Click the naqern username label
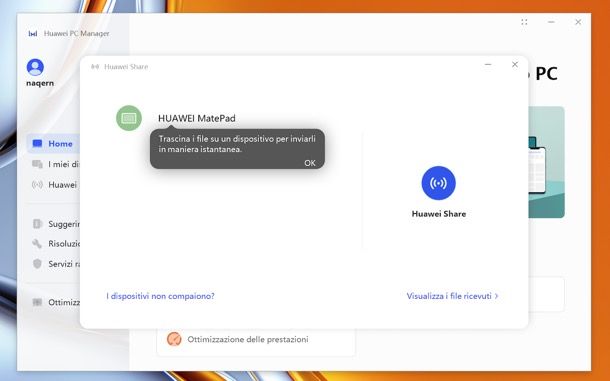This screenshot has height=381, width=610. [40, 83]
